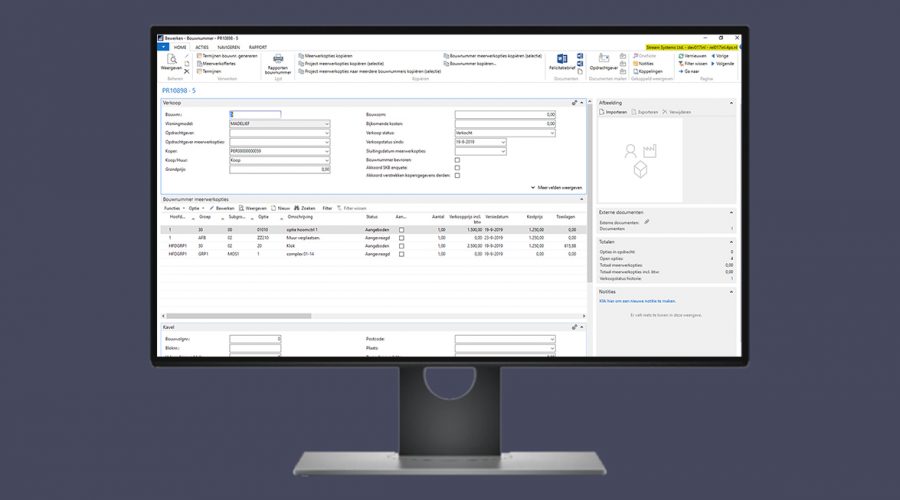Viewport: 900px width, 500px height.
Task: Open OneNote from ribbon
Action: pyautogui.click(x=644, y=56)
